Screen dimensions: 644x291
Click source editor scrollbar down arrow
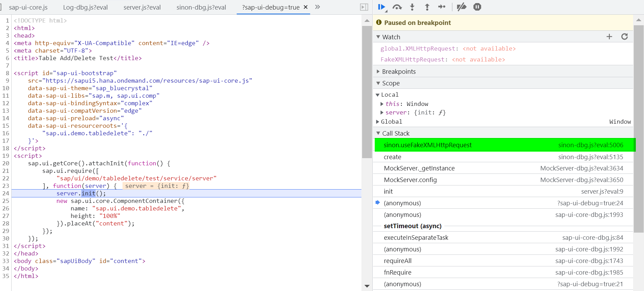tap(367, 286)
